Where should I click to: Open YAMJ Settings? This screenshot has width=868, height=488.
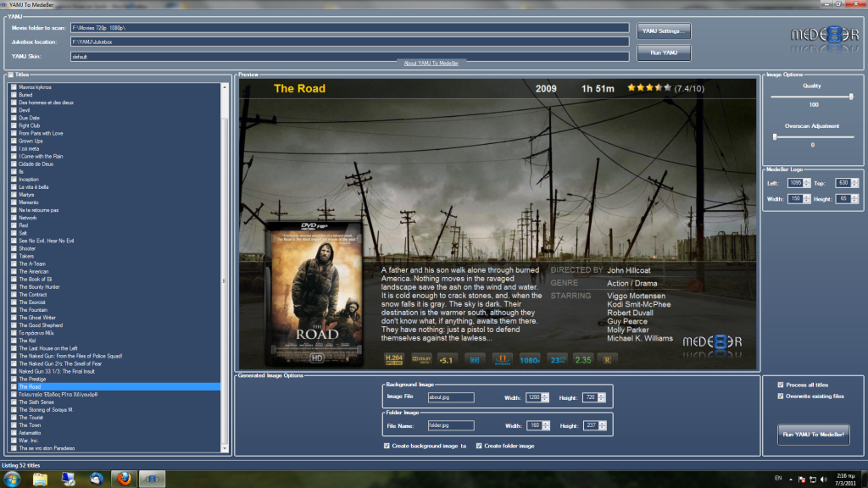click(664, 31)
